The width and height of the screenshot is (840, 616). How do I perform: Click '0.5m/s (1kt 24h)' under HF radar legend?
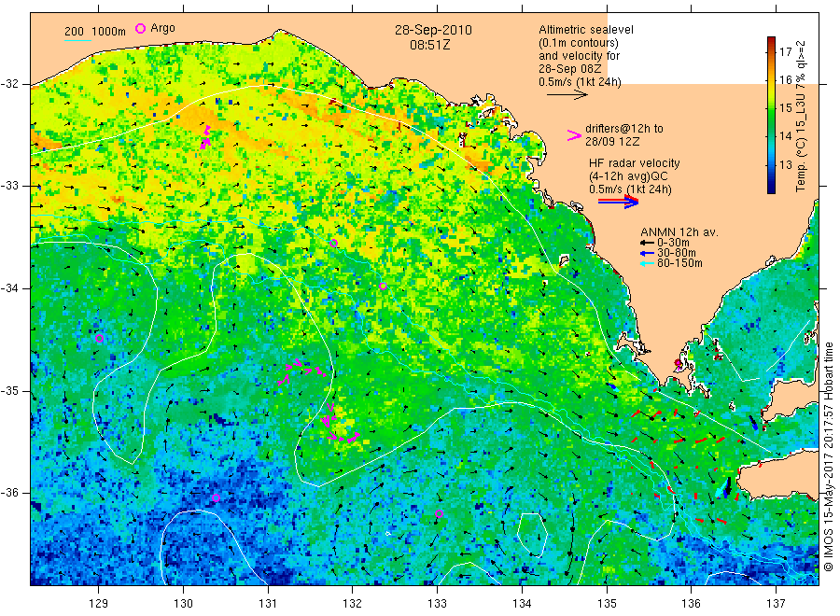[630, 189]
